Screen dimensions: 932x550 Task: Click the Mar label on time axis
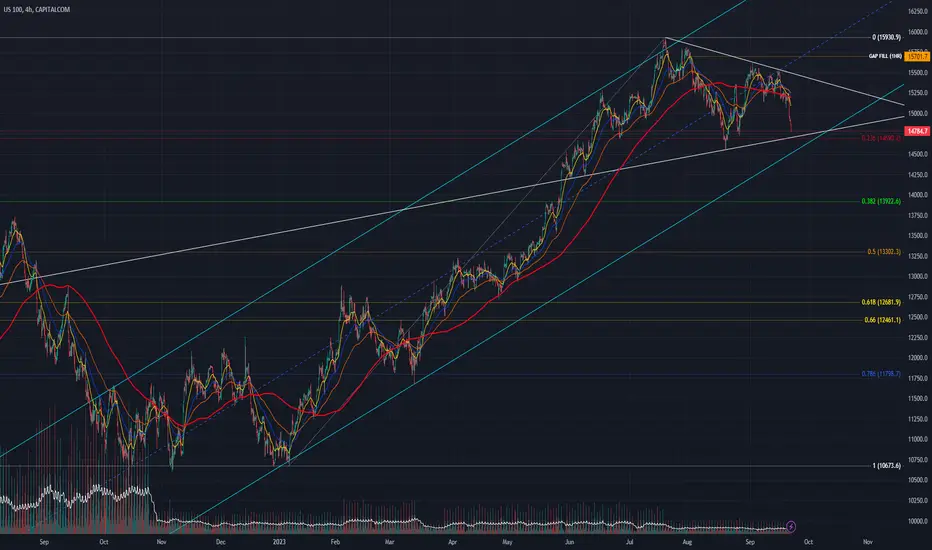pos(389,542)
